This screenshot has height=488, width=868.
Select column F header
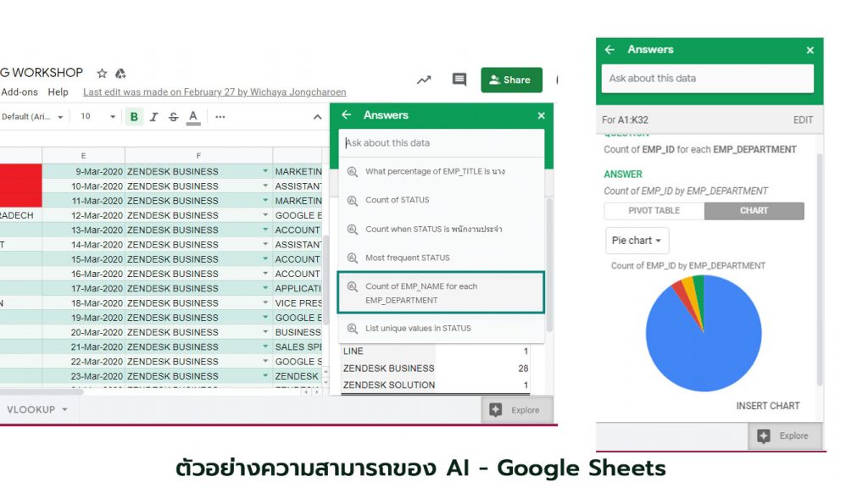(x=198, y=156)
